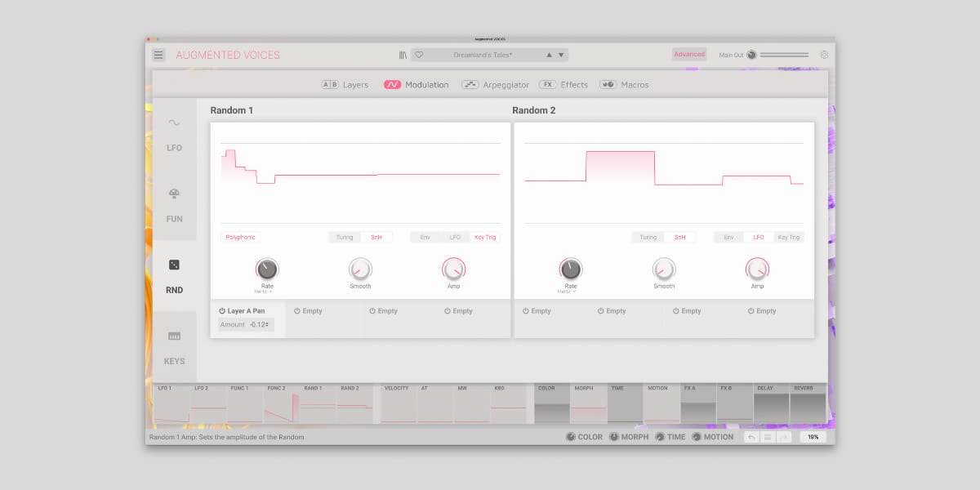Select the LFO section in the sidebar
The height and width of the screenshot is (490, 980).
pyautogui.click(x=174, y=134)
